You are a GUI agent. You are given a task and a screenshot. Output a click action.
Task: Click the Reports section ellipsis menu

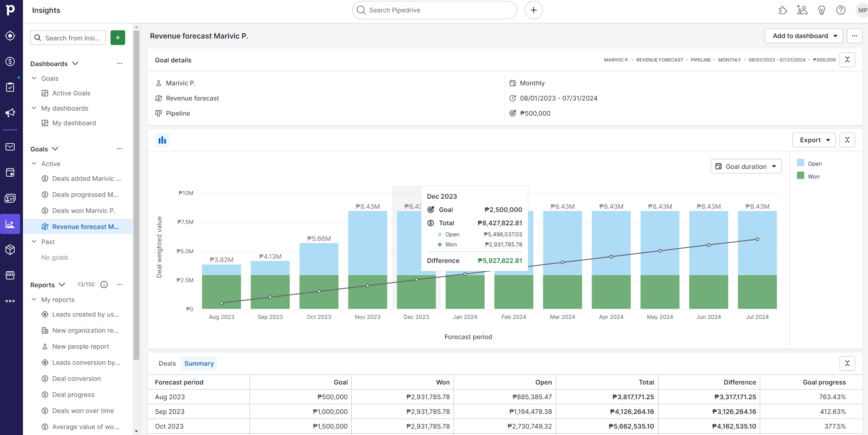click(120, 284)
